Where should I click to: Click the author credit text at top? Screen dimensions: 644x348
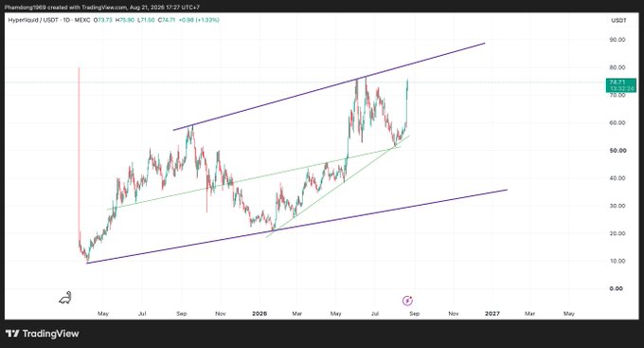pyautogui.click(x=102, y=8)
